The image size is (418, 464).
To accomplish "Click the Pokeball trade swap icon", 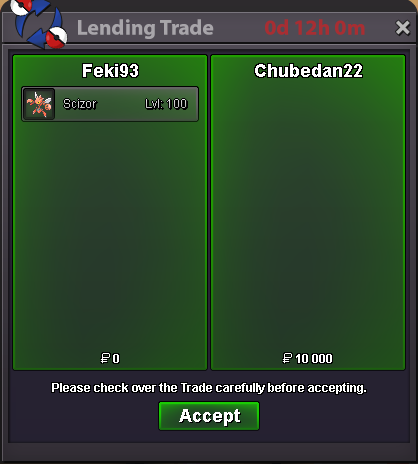I will pos(38,23).
